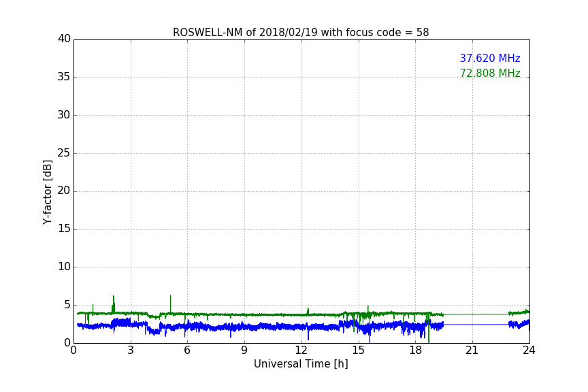Screen dimensions: 588x392
Task: Click the x-axis tick label 18
Action: [x=415, y=350]
